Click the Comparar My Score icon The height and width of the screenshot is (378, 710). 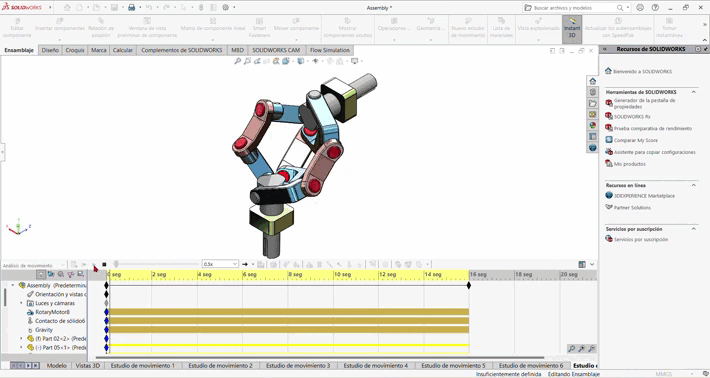click(609, 140)
